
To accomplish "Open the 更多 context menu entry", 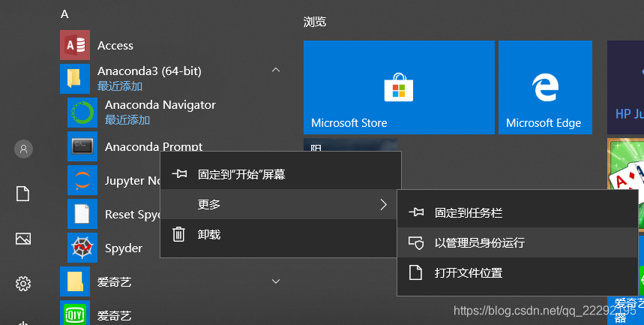I will coord(280,204).
